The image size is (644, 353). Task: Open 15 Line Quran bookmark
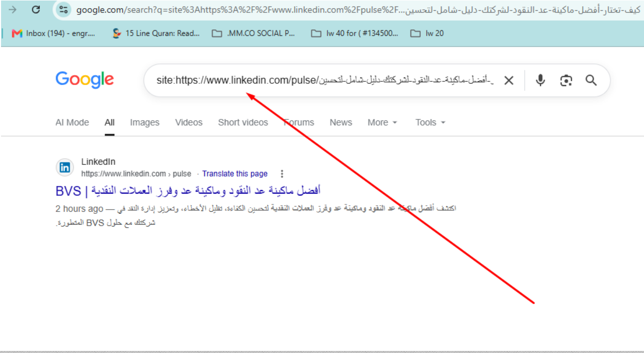point(156,33)
